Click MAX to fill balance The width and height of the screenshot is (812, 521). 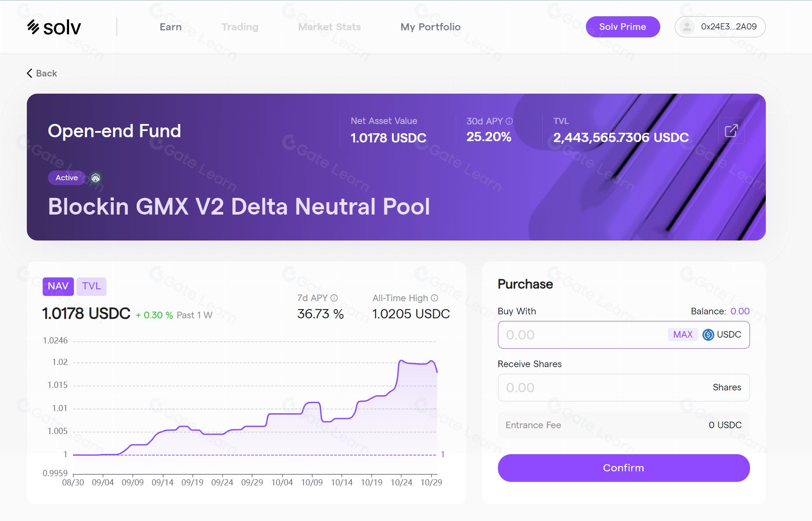683,335
